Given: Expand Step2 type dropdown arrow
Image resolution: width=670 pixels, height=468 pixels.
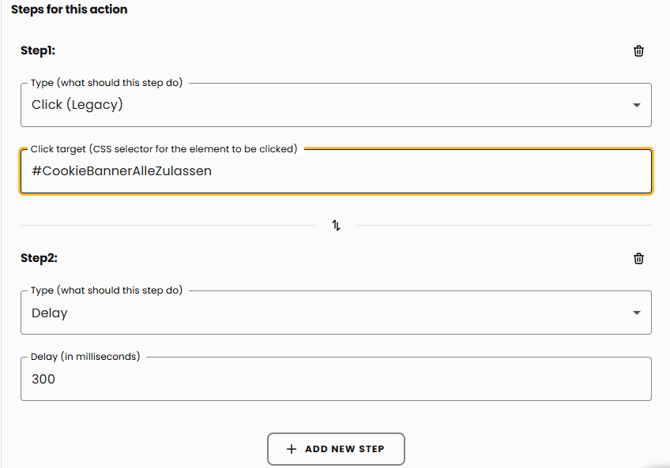Looking at the screenshot, I should [637, 313].
